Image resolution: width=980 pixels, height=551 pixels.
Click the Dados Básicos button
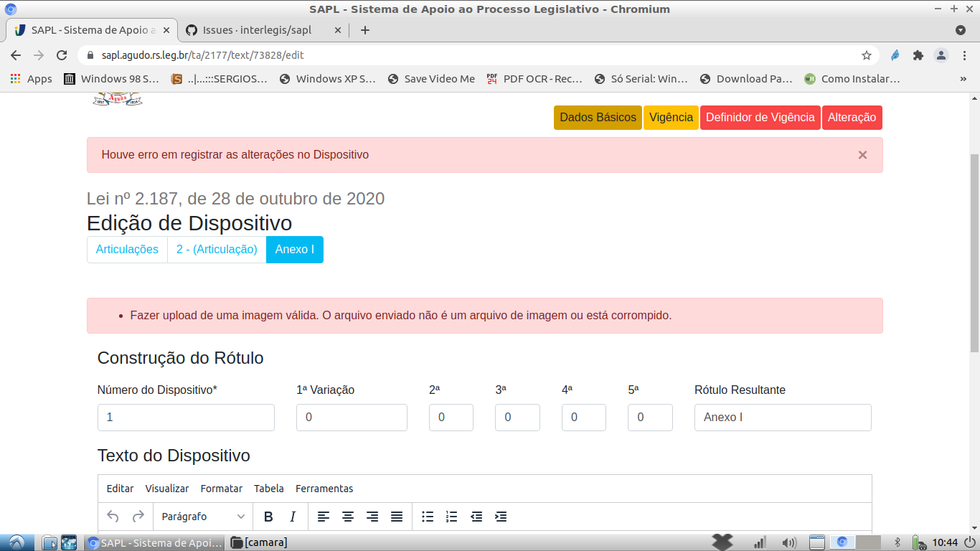pos(598,118)
